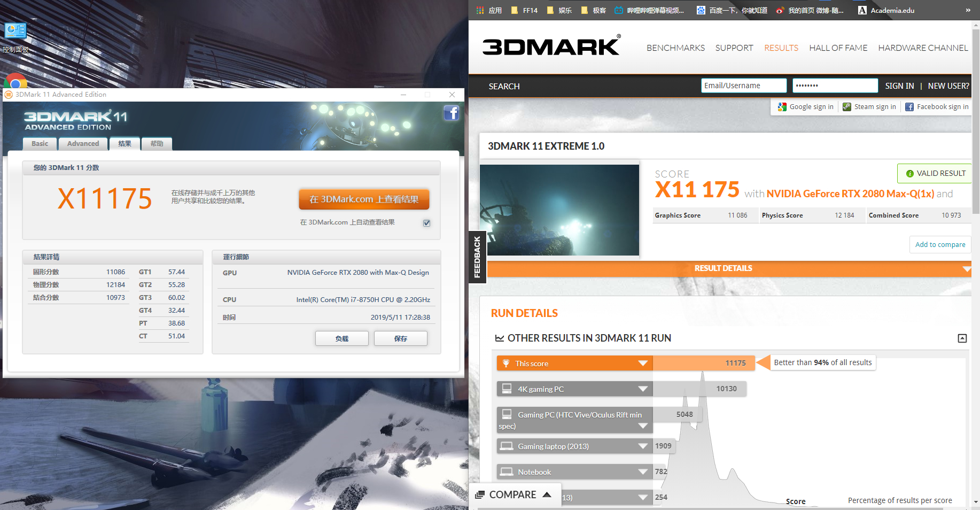Open the Weibo bookmark

point(810,10)
